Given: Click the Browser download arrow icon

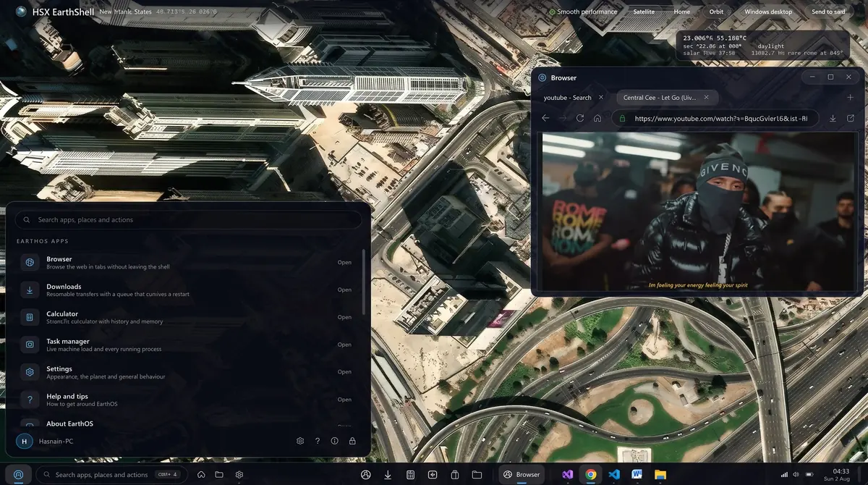Looking at the screenshot, I should [833, 118].
